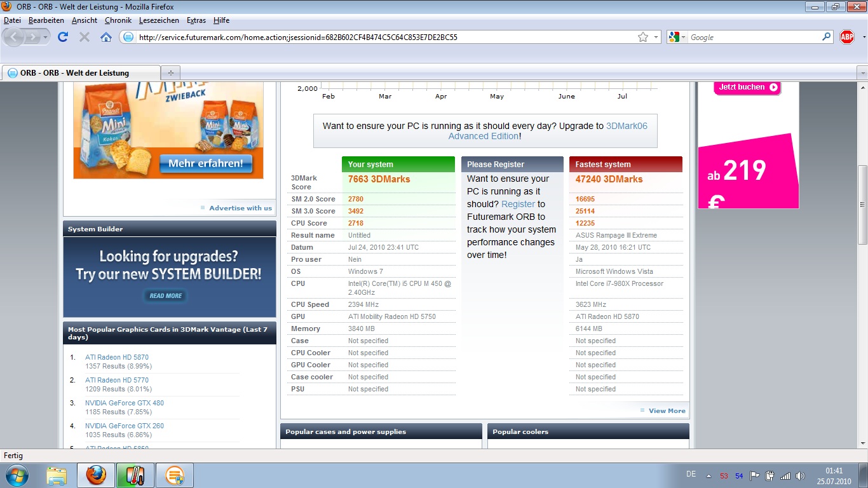Click the Jetzt buchen button
Screen dimensions: 868x488
click(x=747, y=87)
